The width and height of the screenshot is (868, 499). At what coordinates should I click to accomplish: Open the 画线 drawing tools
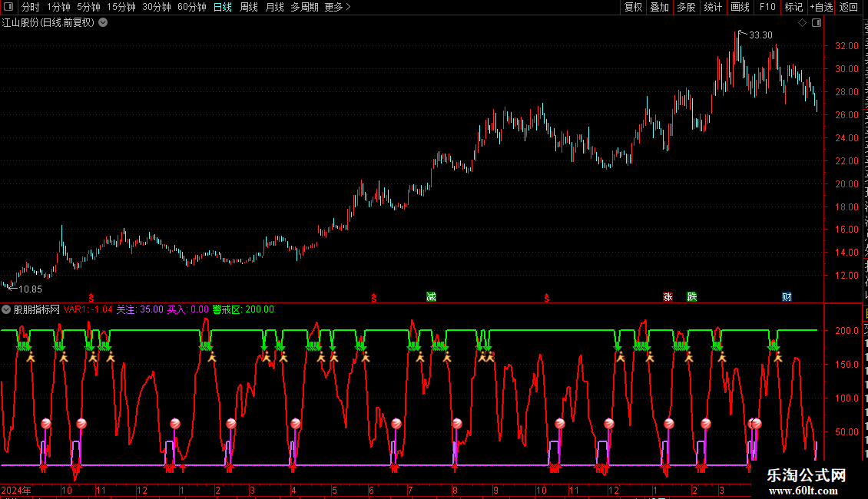pos(740,7)
